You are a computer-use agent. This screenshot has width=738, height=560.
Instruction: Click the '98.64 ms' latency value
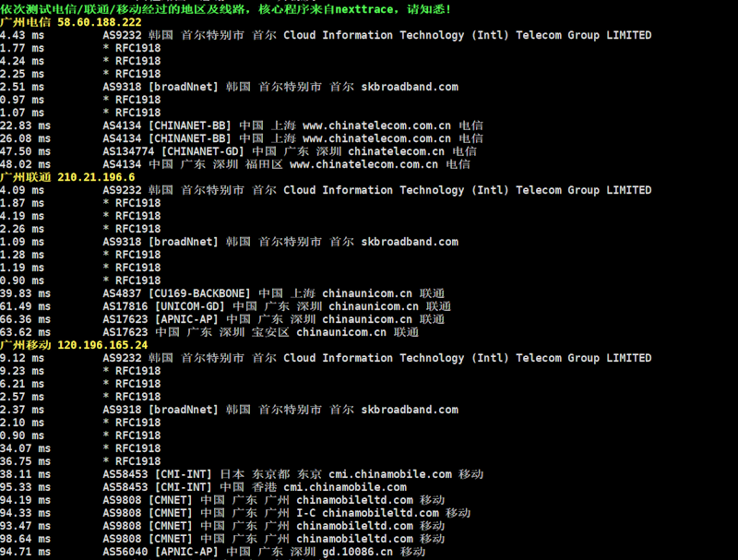[26, 539]
